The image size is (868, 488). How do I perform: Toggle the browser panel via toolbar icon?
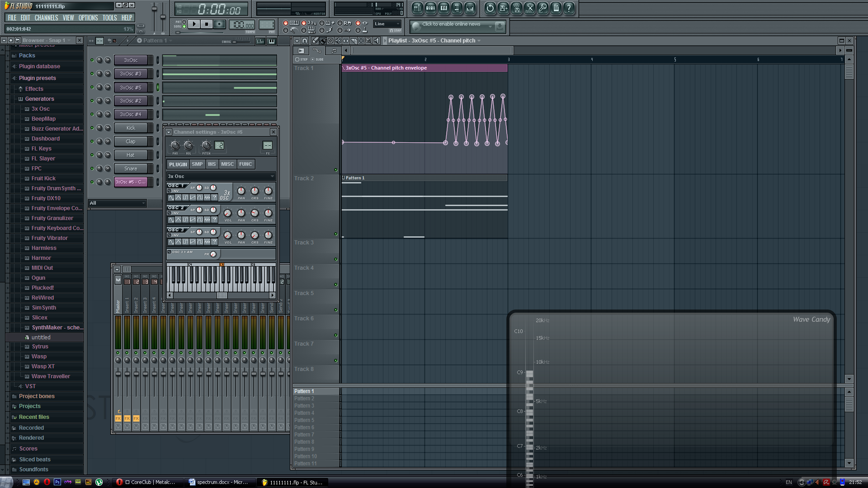457,8
